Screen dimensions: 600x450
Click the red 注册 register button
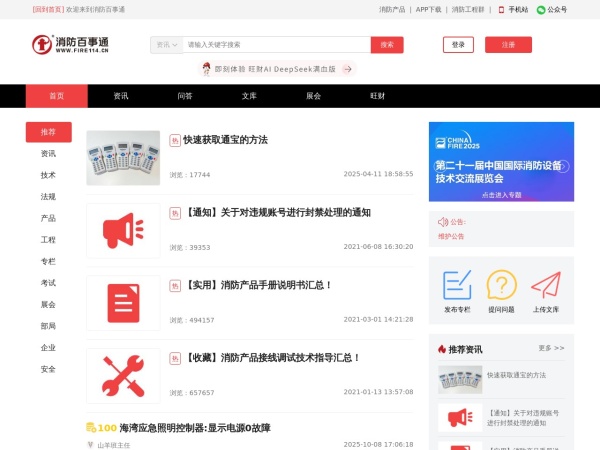click(508, 45)
